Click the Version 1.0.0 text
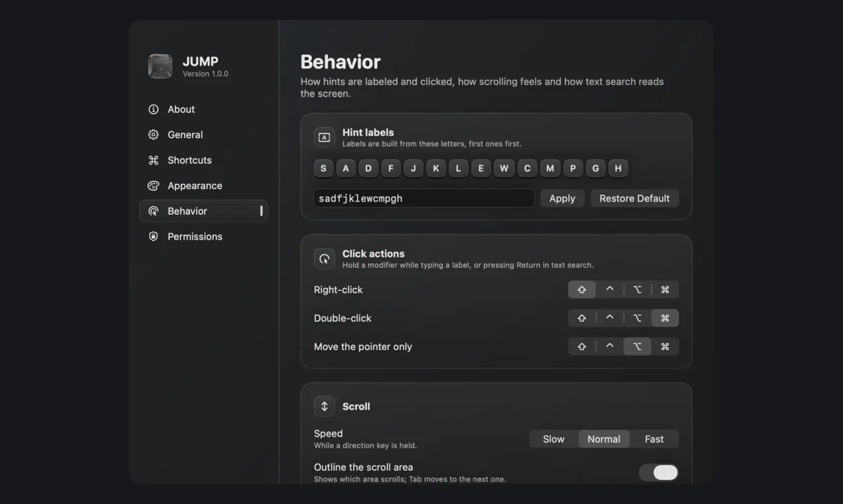 (x=206, y=74)
